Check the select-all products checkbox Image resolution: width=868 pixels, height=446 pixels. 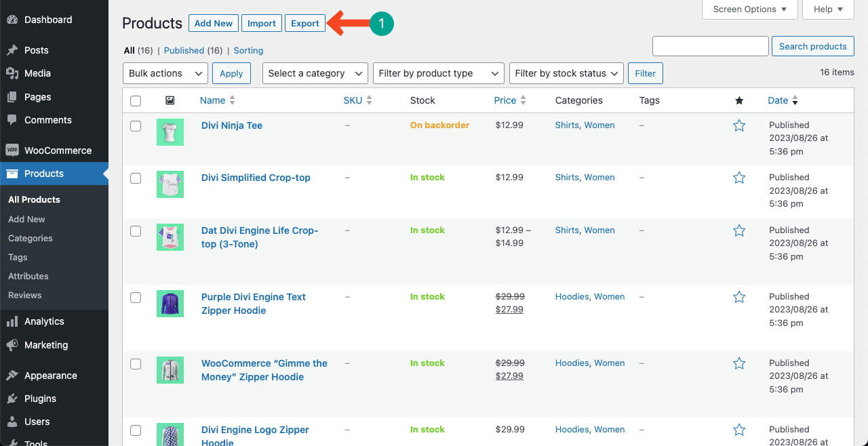(136, 101)
